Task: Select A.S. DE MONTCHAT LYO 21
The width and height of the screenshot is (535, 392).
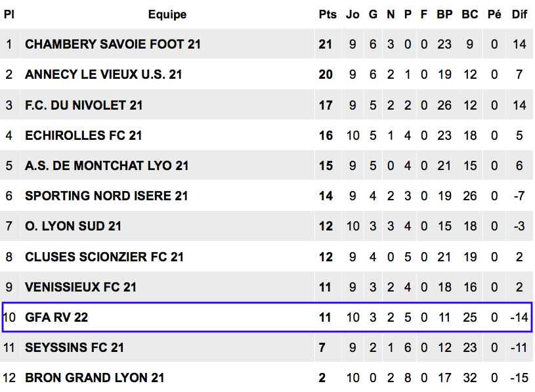Action: pos(107,166)
